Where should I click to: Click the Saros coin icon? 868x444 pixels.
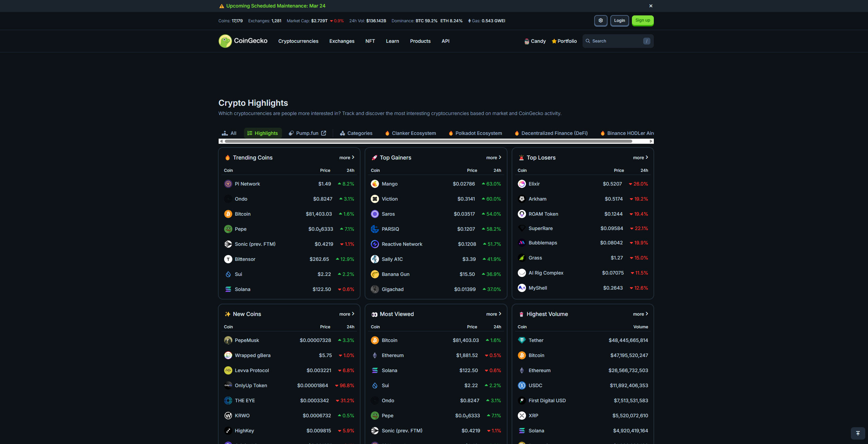click(x=375, y=214)
